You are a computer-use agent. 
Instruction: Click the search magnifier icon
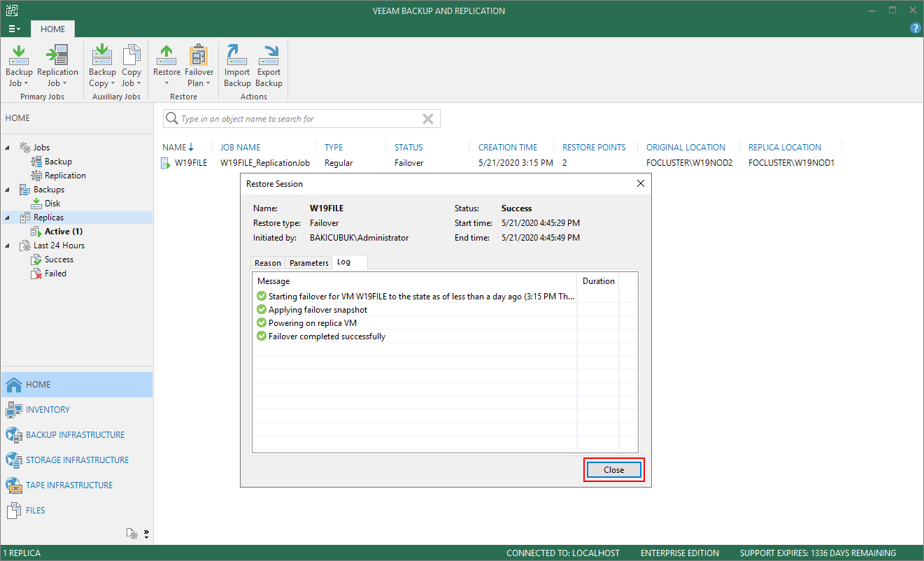171,119
